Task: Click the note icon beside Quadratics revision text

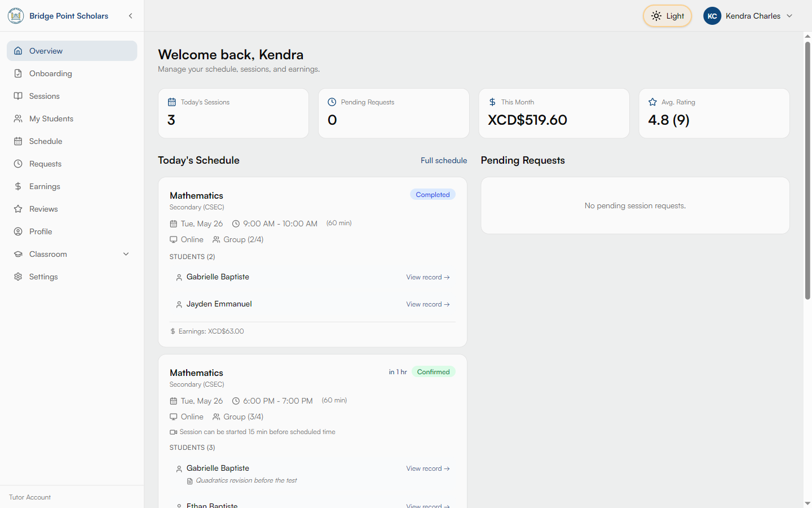Action: [x=190, y=481]
